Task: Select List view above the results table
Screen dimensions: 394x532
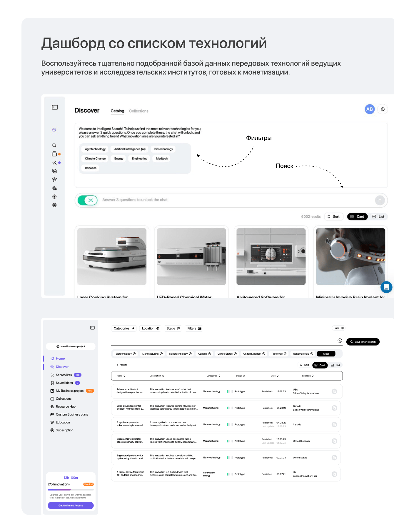Action: tap(335, 365)
